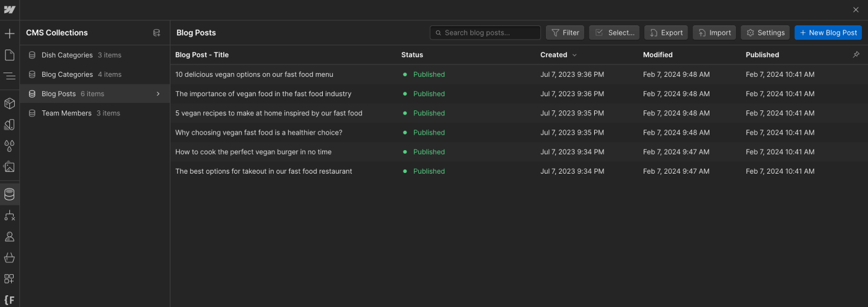Click database icon beside Blog Categories
The width and height of the screenshot is (868, 307).
32,74
